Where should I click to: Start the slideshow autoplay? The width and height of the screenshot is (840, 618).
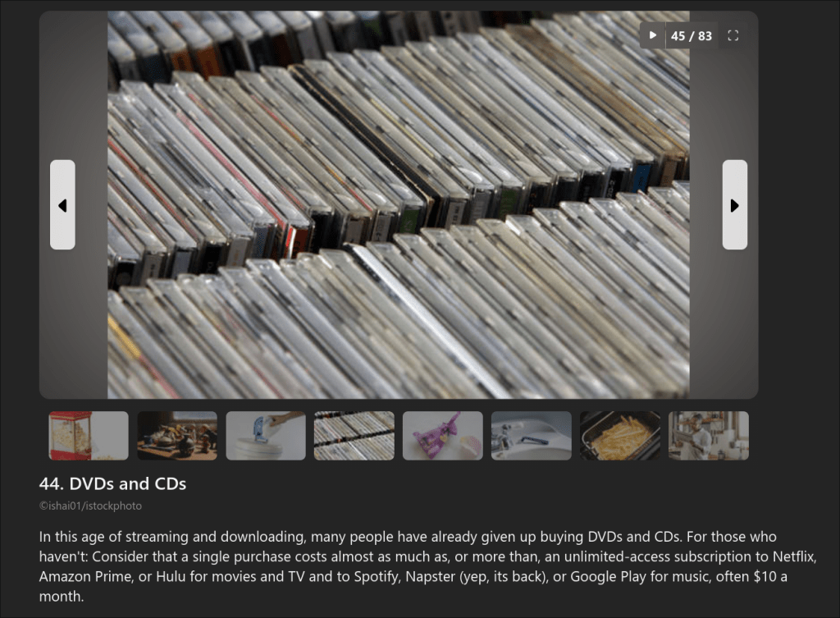652,35
